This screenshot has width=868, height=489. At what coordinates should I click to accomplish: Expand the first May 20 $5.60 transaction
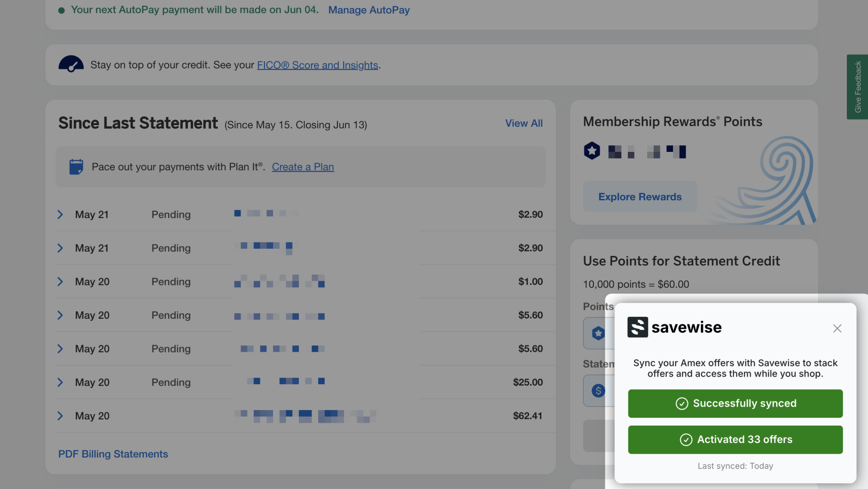[60, 315]
